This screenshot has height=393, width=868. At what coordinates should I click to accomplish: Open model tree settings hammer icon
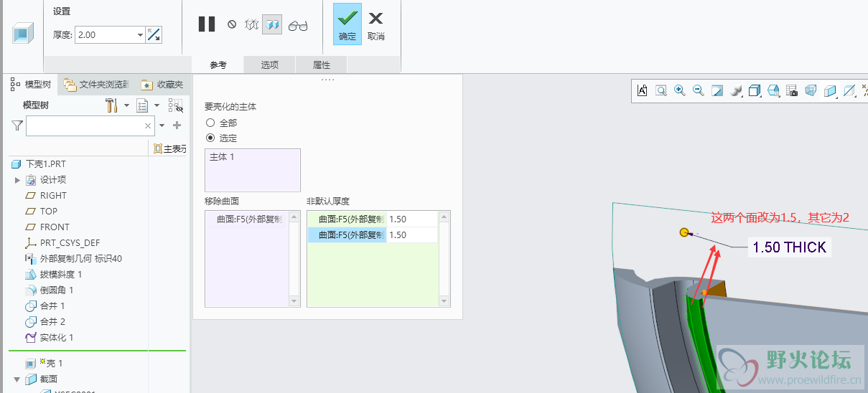pyautogui.click(x=111, y=105)
